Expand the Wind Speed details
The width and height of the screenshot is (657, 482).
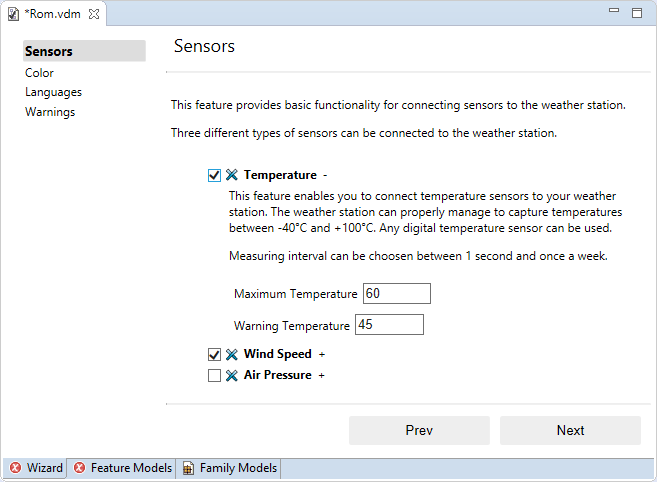[x=322, y=354]
